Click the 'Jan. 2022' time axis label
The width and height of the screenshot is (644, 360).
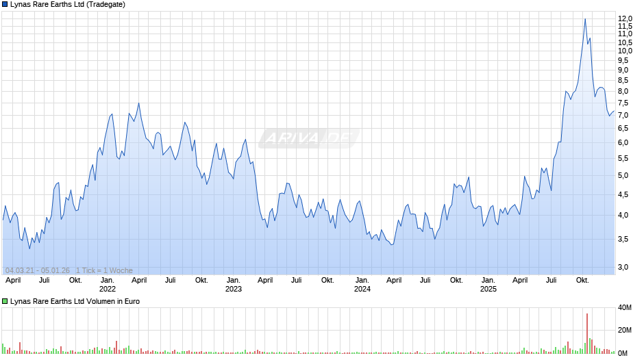click(108, 285)
